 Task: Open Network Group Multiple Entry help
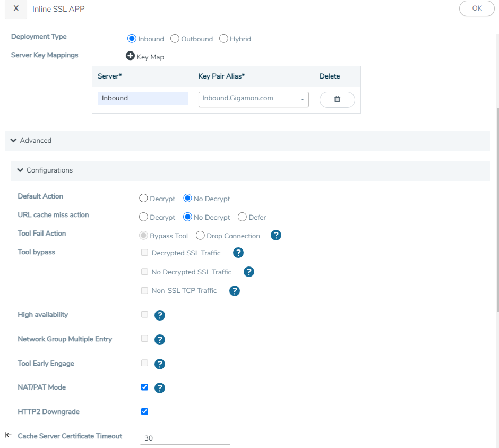(160, 340)
